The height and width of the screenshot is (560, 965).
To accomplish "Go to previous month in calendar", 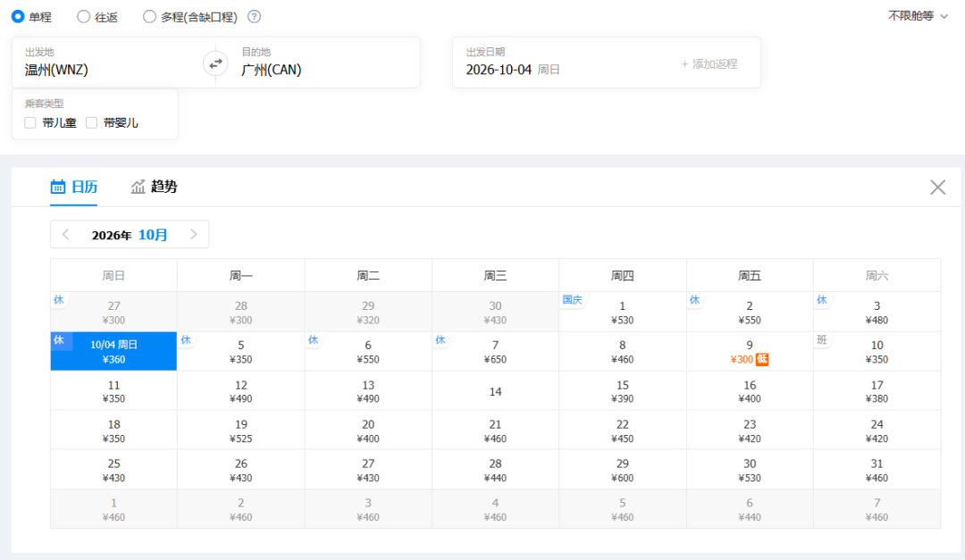I will point(66,235).
